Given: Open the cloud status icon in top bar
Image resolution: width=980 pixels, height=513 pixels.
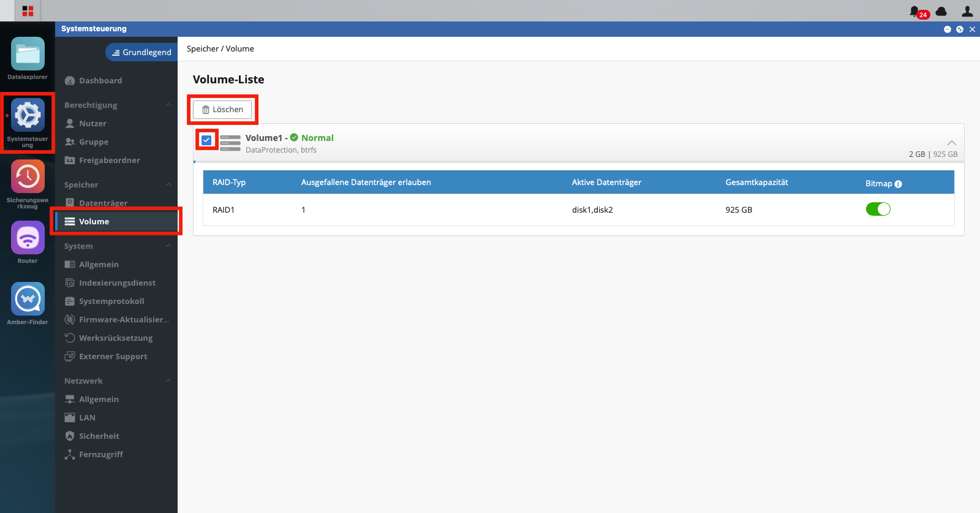Looking at the screenshot, I should 941,11.
